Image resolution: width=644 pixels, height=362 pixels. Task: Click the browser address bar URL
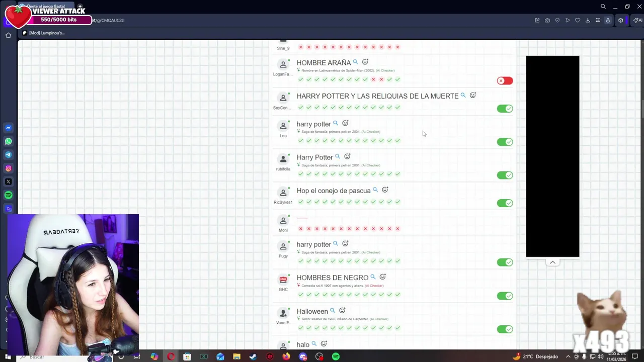point(108,20)
